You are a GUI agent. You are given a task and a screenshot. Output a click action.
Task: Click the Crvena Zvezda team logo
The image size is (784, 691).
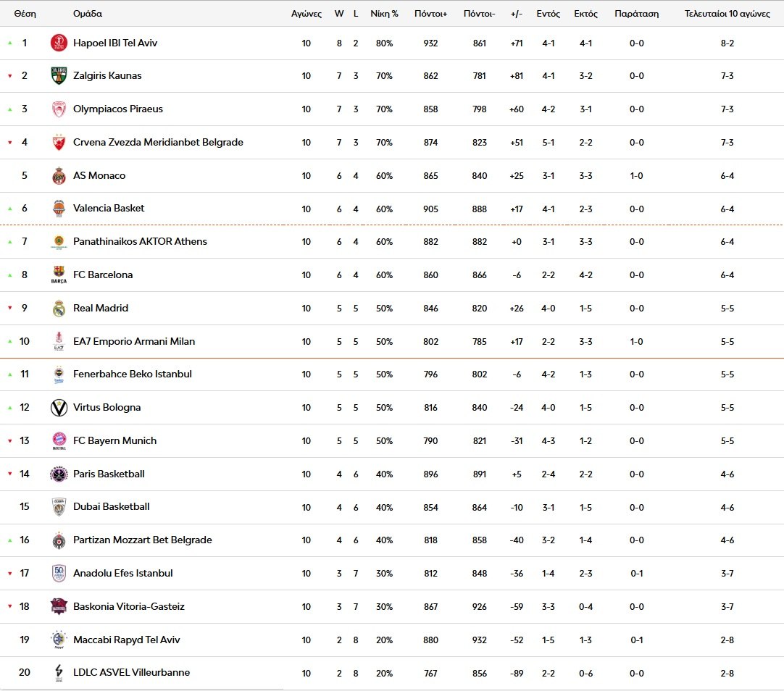tap(59, 143)
